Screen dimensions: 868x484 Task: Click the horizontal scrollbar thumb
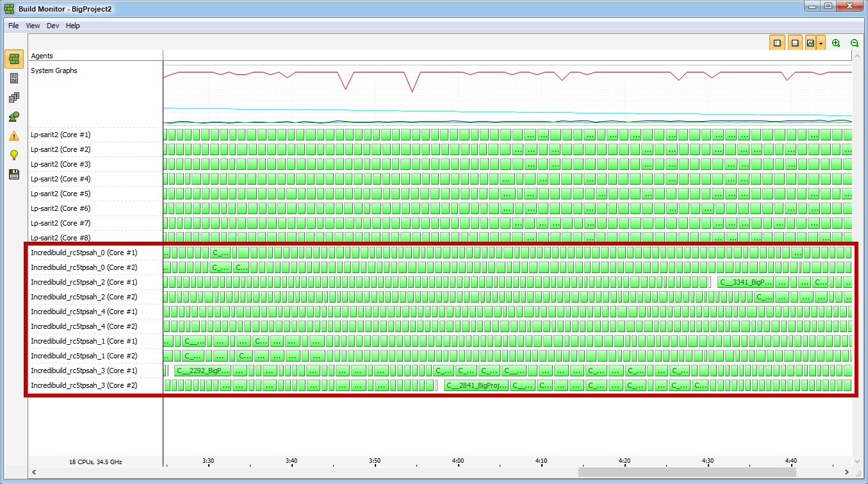pyautogui.click(x=687, y=472)
